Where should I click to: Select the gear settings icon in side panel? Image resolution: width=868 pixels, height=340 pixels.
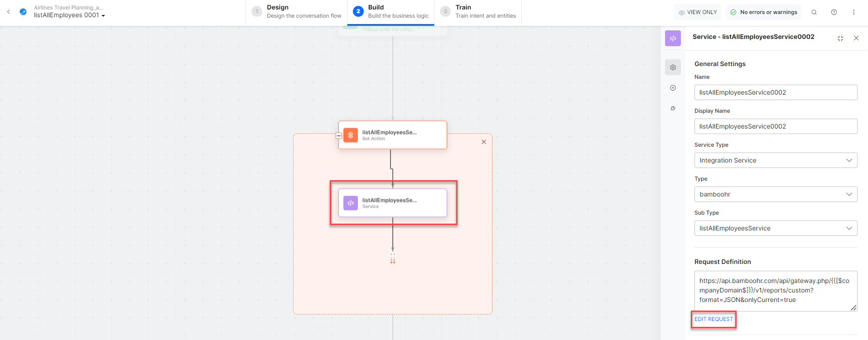pyautogui.click(x=673, y=67)
